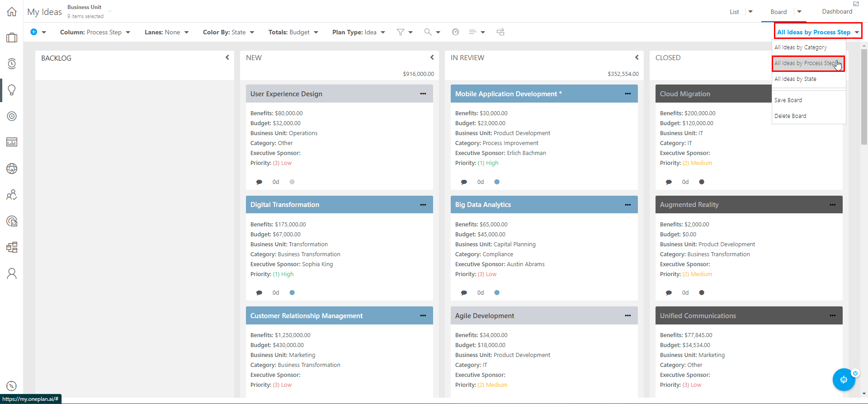The height and width of the screenshot is (404, 868).
Task: Choose Save Board from the menu
Action: coord(788,100)
